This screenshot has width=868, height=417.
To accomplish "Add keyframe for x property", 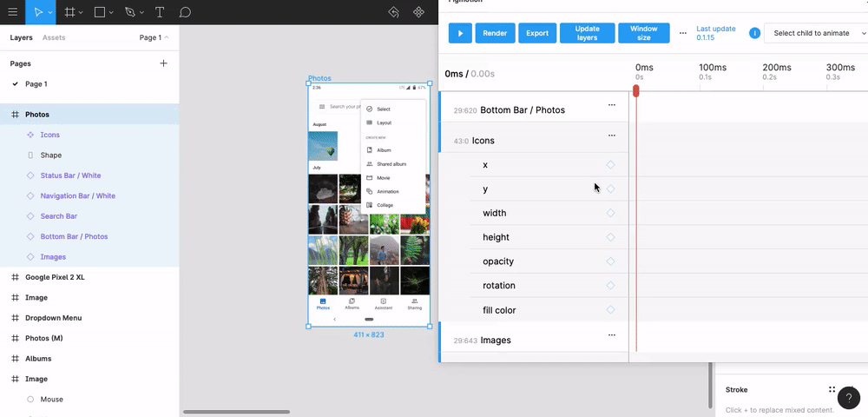I will [610, 164].
